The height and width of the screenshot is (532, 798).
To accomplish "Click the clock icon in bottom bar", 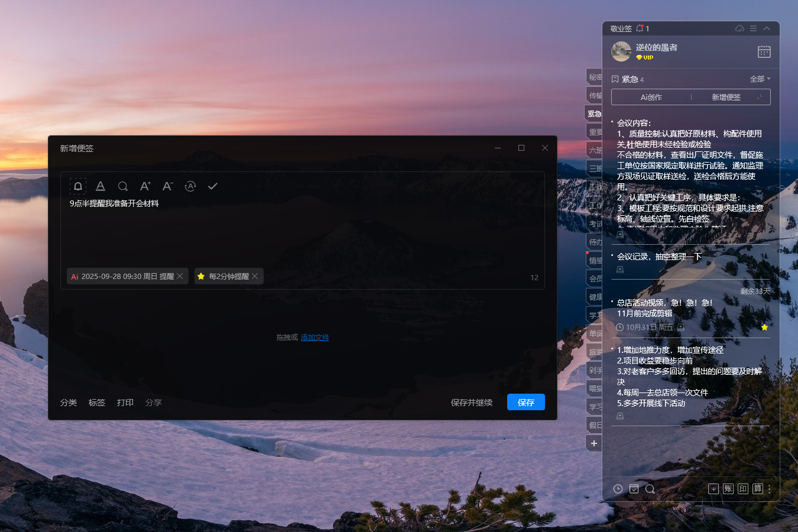I will click(x=618, y=489).
